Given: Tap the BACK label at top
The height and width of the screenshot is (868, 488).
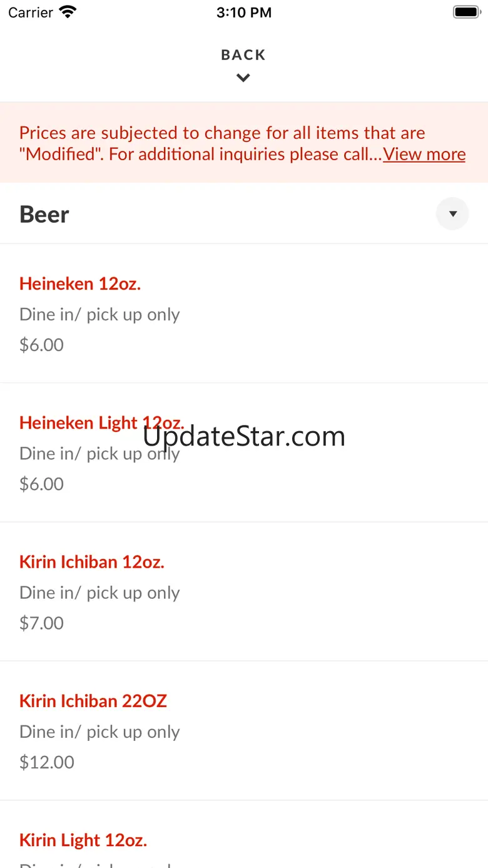Looking at the screenshot, I should tap(243, 55).
